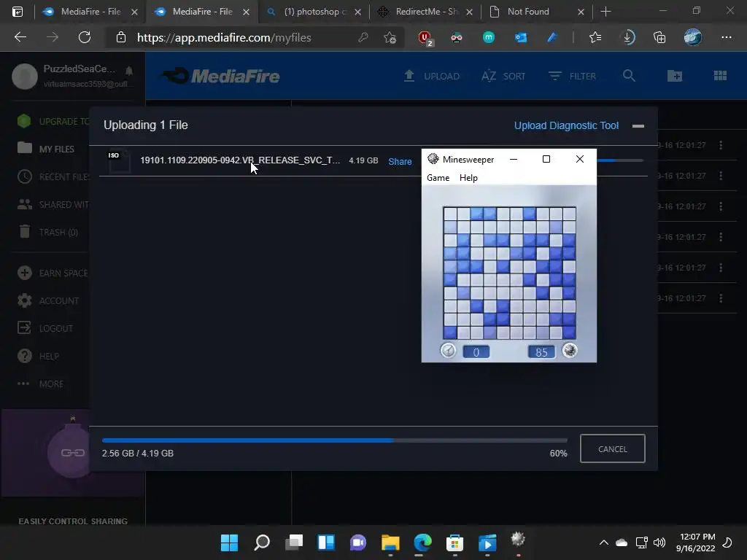Click the new folder icon in header
The height and width of the screenshot is (560, 747).
tap(675, 76)
